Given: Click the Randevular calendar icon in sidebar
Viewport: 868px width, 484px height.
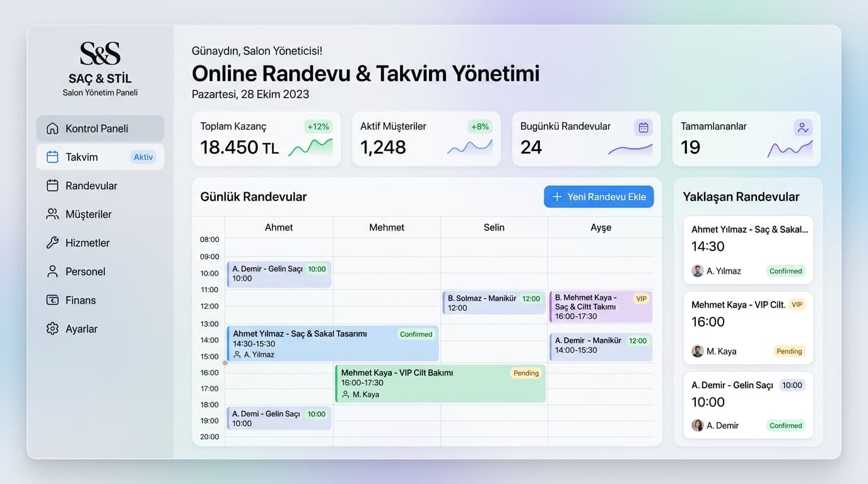Looking at the screenshot, I should 52,185.
